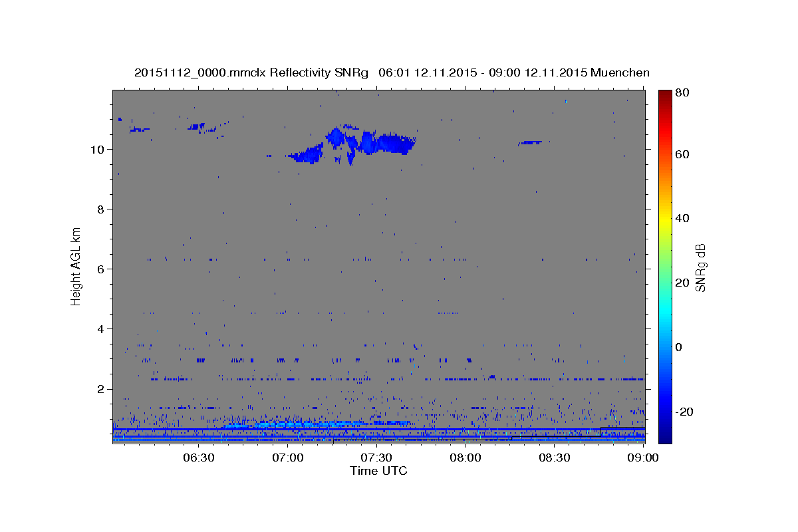798x532 pixels.
Task: Click the dark blue bottom of the colorbar
Action: tap(665, 436)
